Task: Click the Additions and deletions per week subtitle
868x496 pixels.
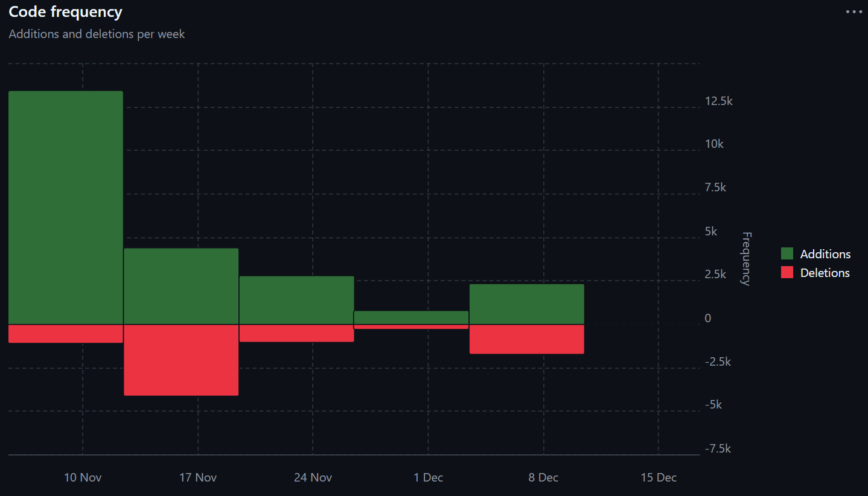Action: point(97,34)
